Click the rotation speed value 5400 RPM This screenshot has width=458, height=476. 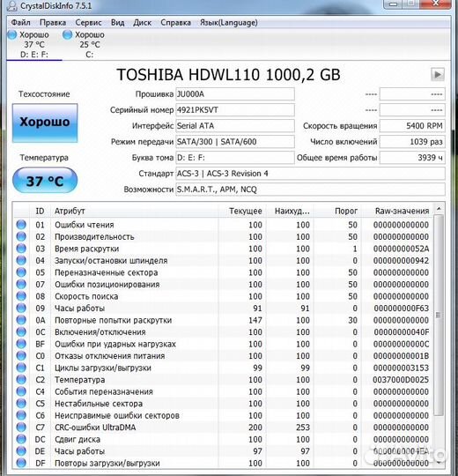(x=412, y=126)
